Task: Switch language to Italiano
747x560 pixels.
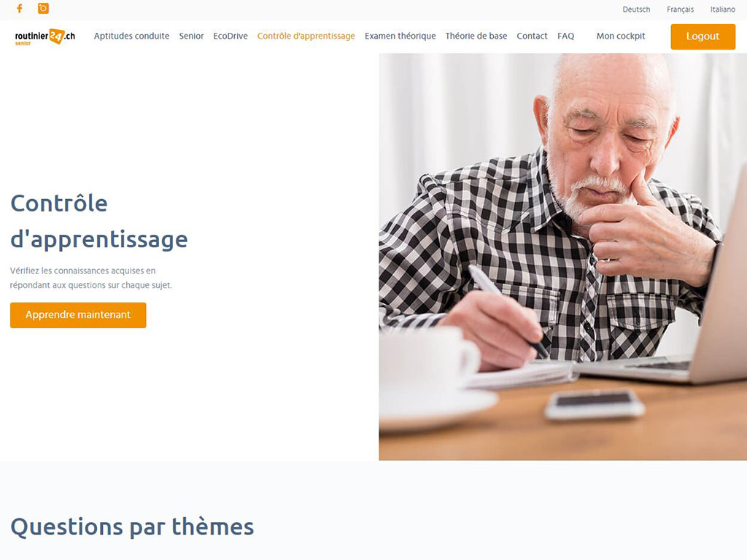Action: 722,9
